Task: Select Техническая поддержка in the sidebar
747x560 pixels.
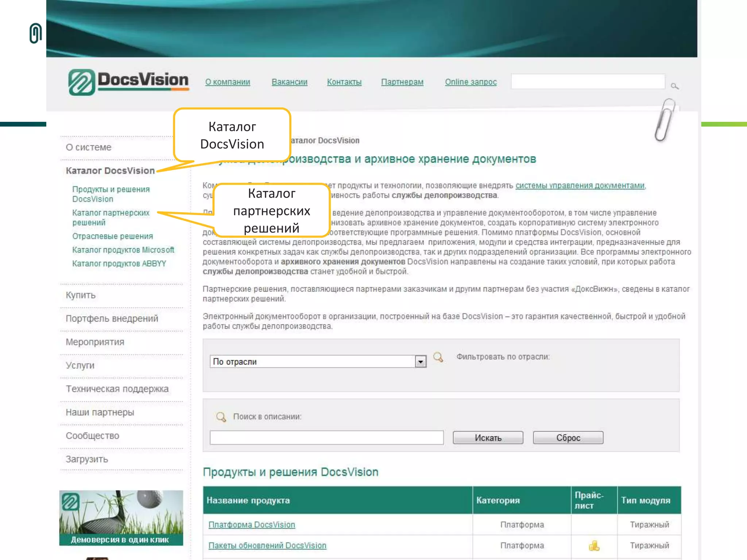Action: (x=117, y=389)
